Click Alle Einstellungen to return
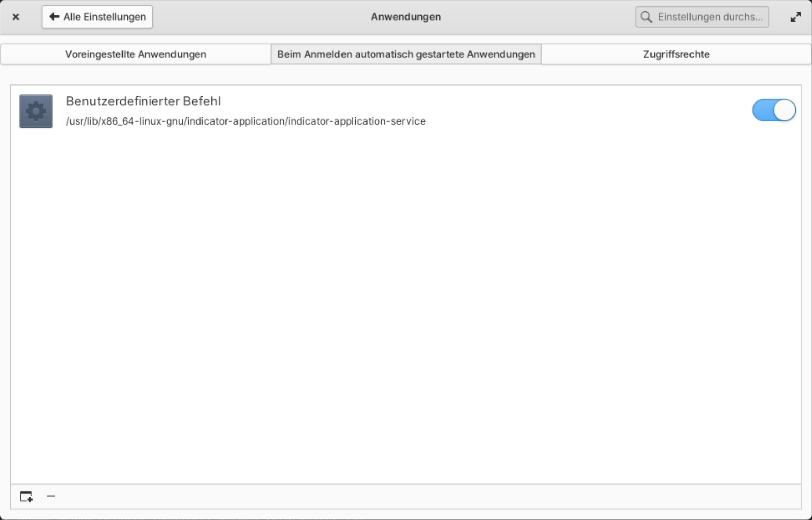Screen dimensions: 812x520 pos(97,16)
